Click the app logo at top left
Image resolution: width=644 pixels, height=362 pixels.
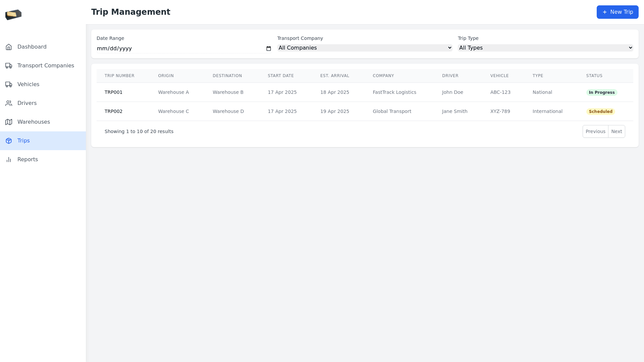(13, 14)
